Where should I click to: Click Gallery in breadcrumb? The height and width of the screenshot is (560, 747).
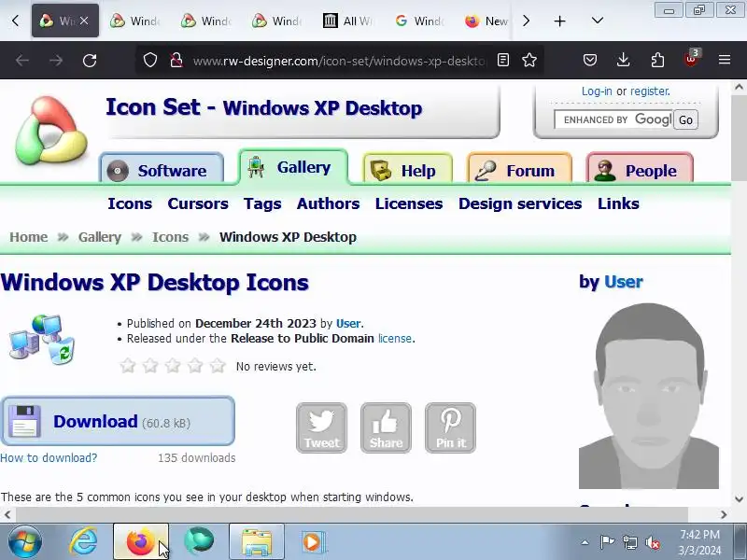[100, 237]
